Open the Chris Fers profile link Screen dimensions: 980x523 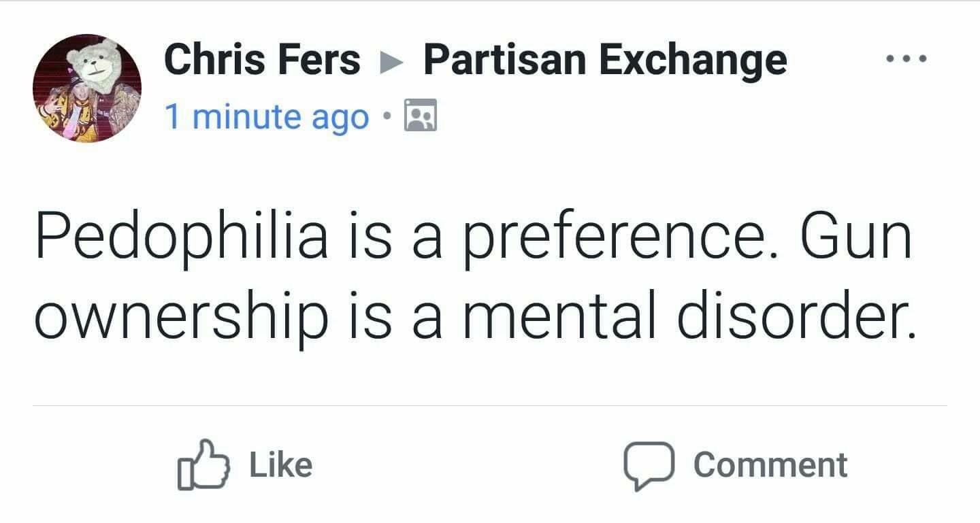262,59
